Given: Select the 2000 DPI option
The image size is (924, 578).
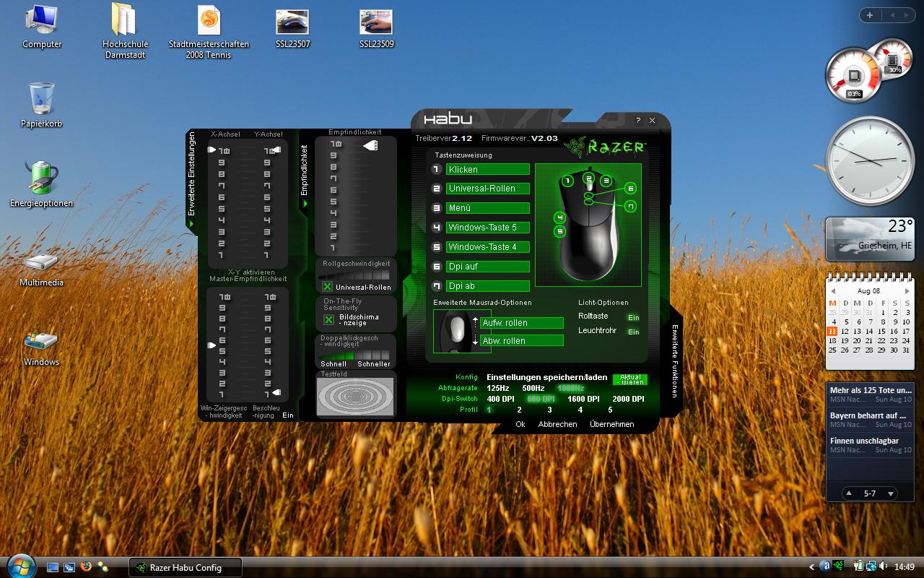Looking at the screenshot, I should pyautogui.click(x=628, y=399).
